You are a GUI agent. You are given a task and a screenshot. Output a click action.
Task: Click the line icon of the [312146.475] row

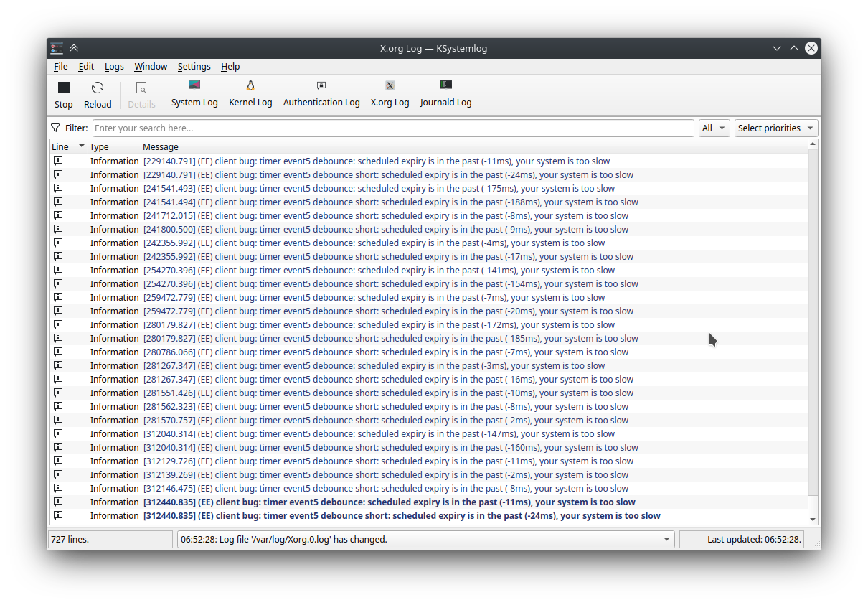(58, 488)
